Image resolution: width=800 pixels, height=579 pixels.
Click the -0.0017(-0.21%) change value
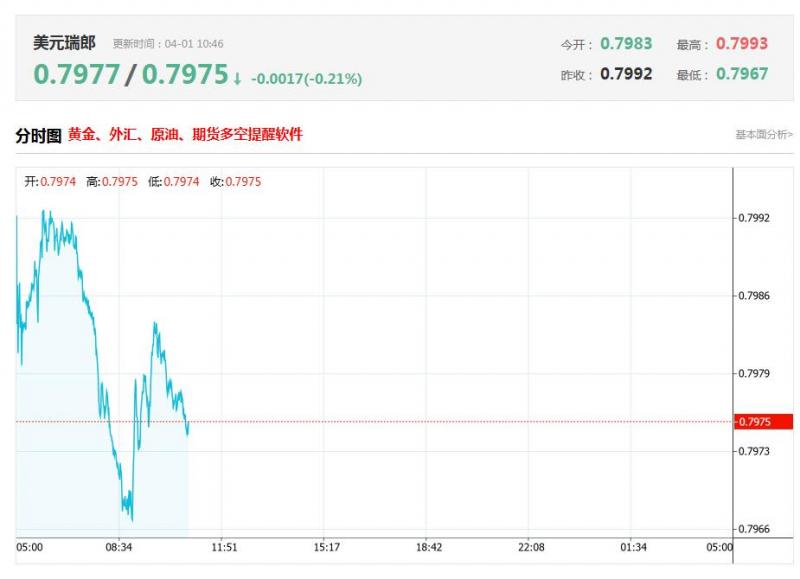click(x=307, y=79)
